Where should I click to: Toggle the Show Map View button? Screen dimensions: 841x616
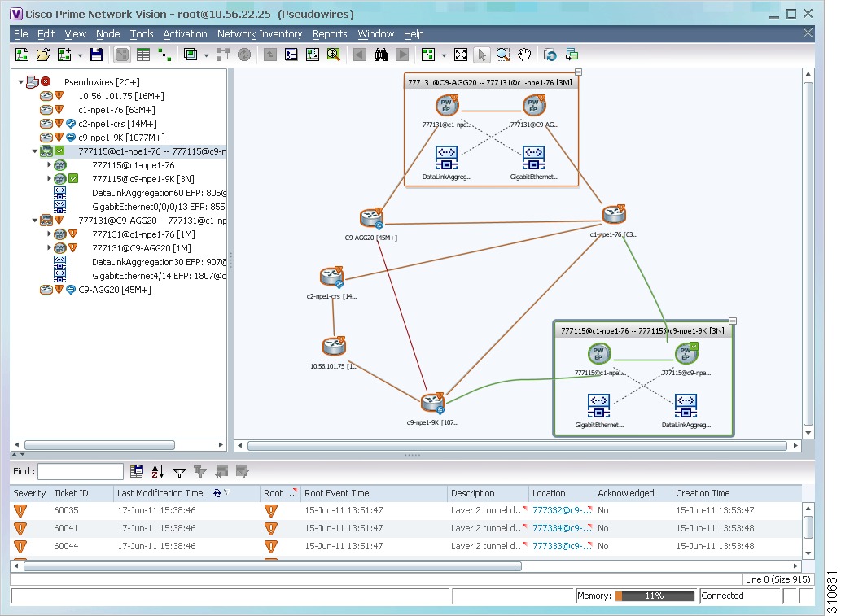(x=122, y=55)
